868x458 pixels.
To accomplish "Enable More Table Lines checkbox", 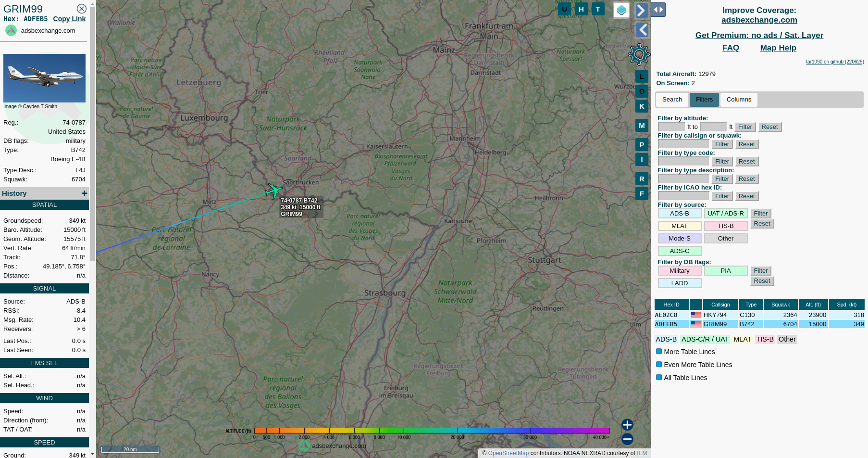I will coord(659,352).
